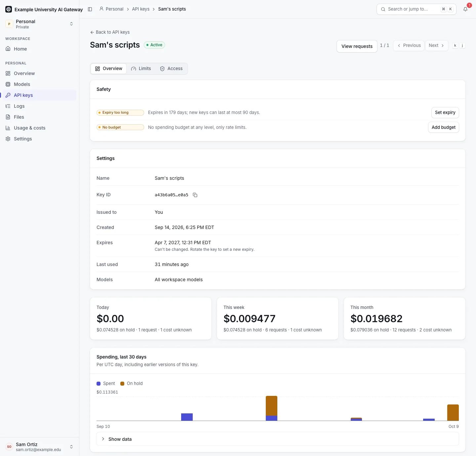Expand the Show data section
This screenshot has width=476, height=456.
coord(278,439)
